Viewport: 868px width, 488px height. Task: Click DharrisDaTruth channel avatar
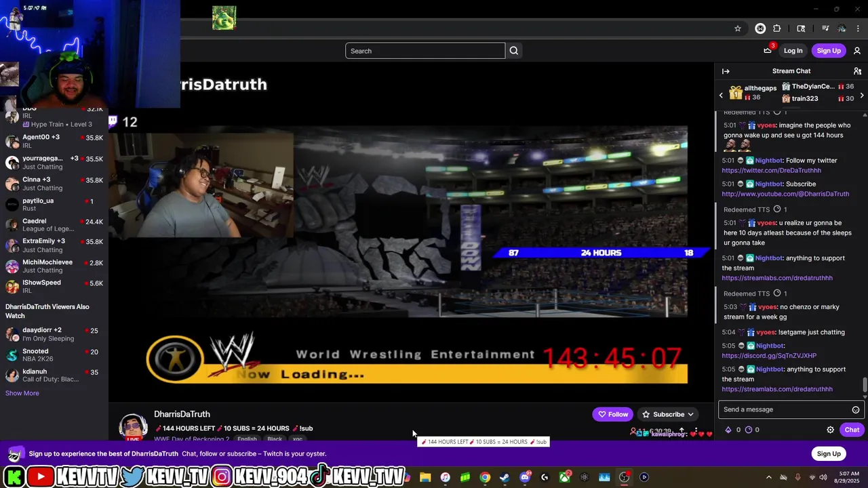(x=133, y=427)
